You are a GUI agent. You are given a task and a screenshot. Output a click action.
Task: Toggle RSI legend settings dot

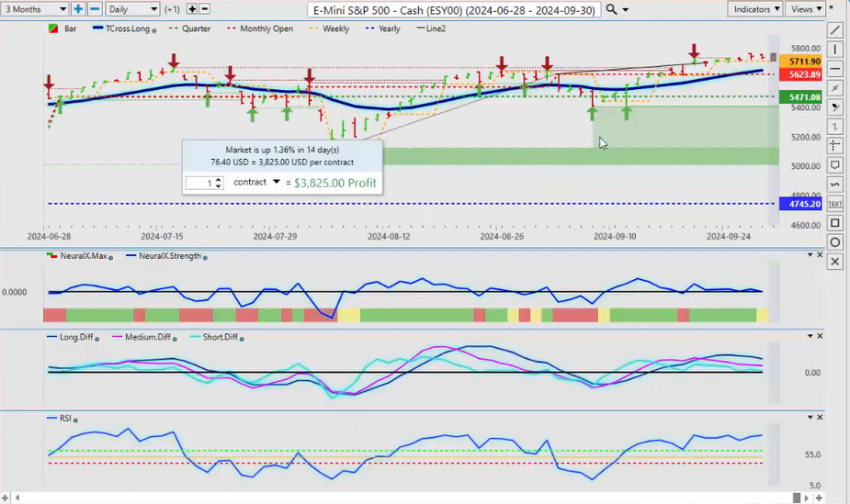[x=75, y=420]
